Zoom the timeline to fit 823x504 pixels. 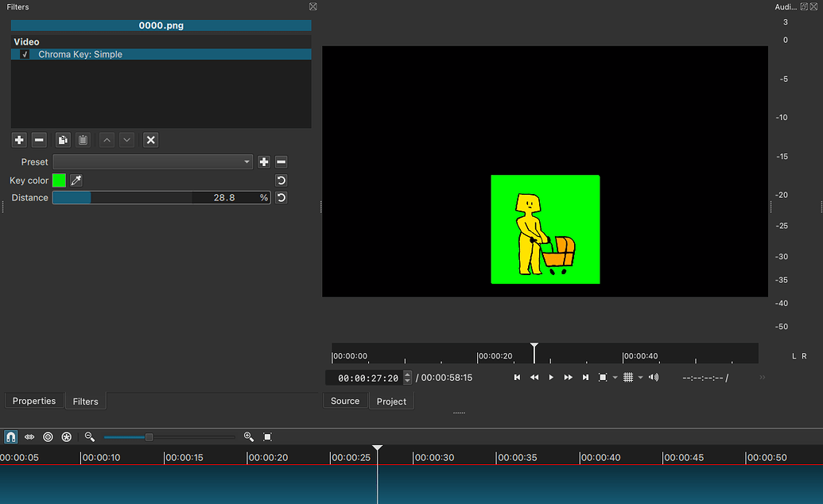(267, 436)
